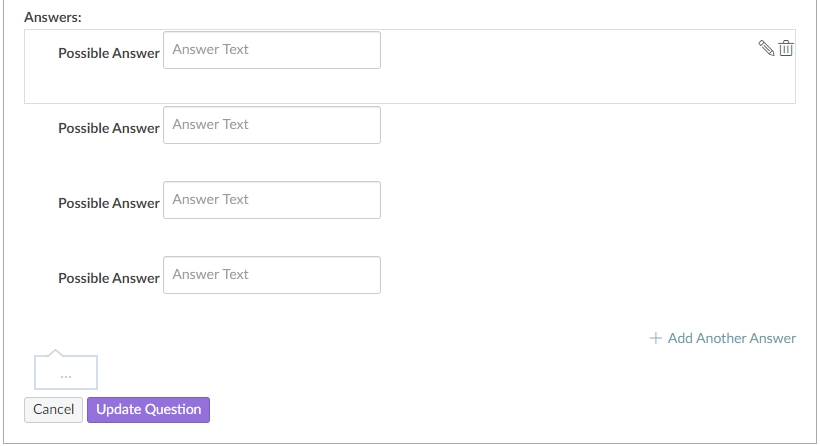Click blank area left of the pencil icon
Viewport: 820px width, 446px height.
pos(600,50)
